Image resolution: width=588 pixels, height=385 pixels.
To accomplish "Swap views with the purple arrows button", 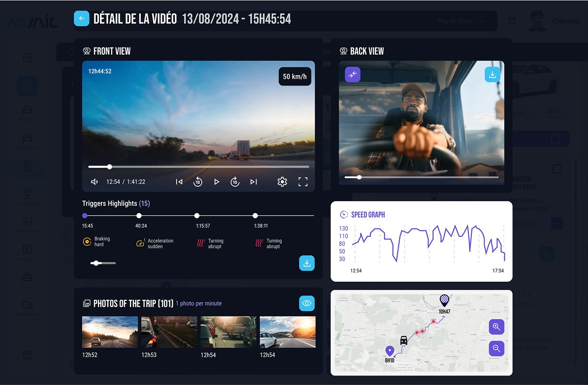I will [x=353, y=75].
